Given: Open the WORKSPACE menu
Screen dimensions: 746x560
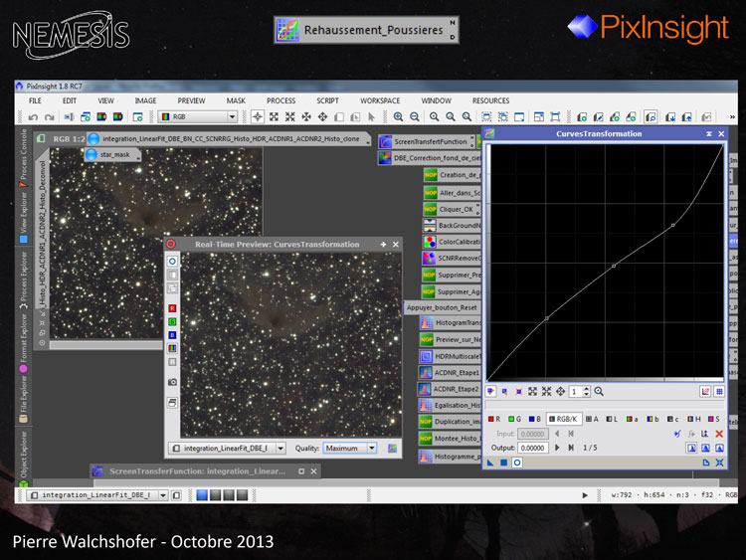Looking at the screenshot, I should pos(380,100).
